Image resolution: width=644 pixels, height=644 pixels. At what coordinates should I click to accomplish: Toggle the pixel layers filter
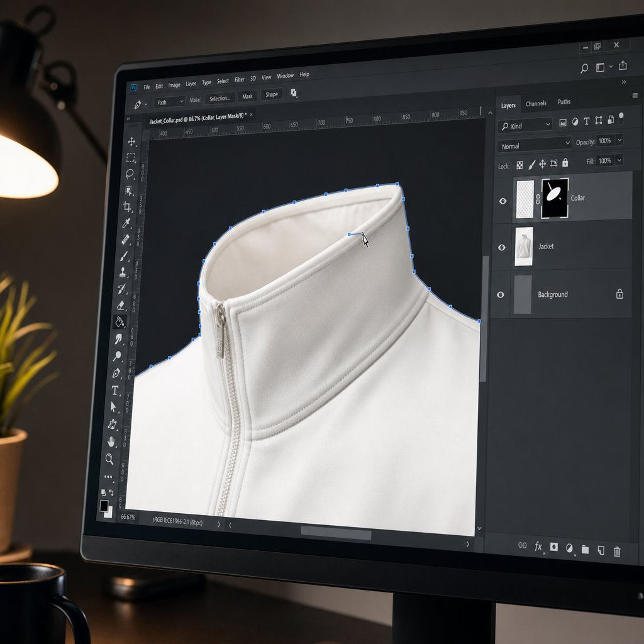[x=563, y=122]
